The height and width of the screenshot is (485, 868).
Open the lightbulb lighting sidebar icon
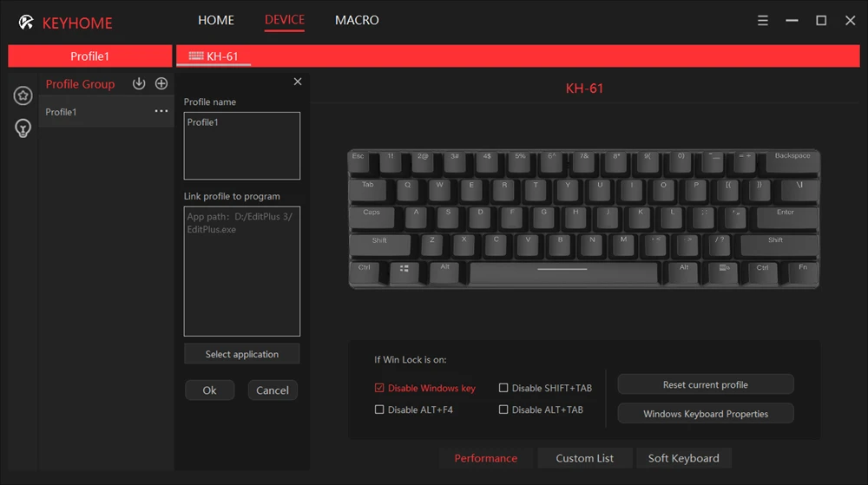point(23,128)
